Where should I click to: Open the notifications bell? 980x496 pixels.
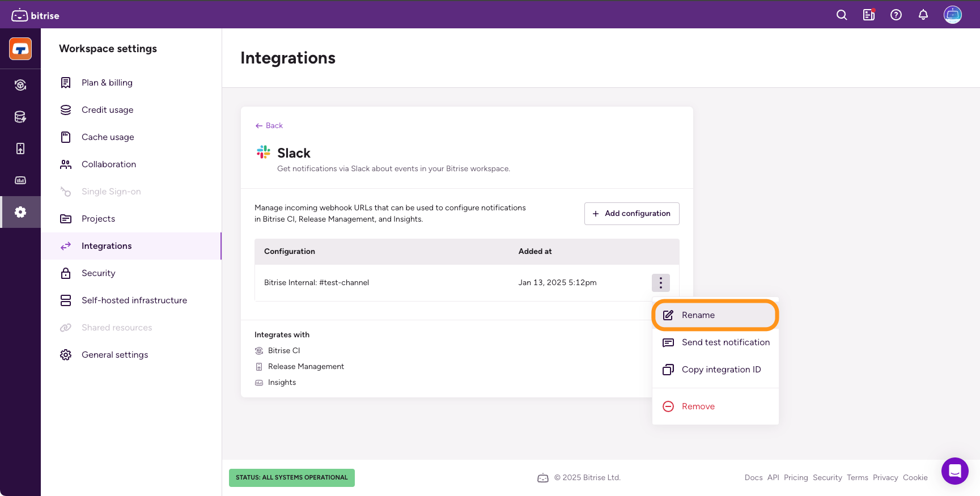923,15
